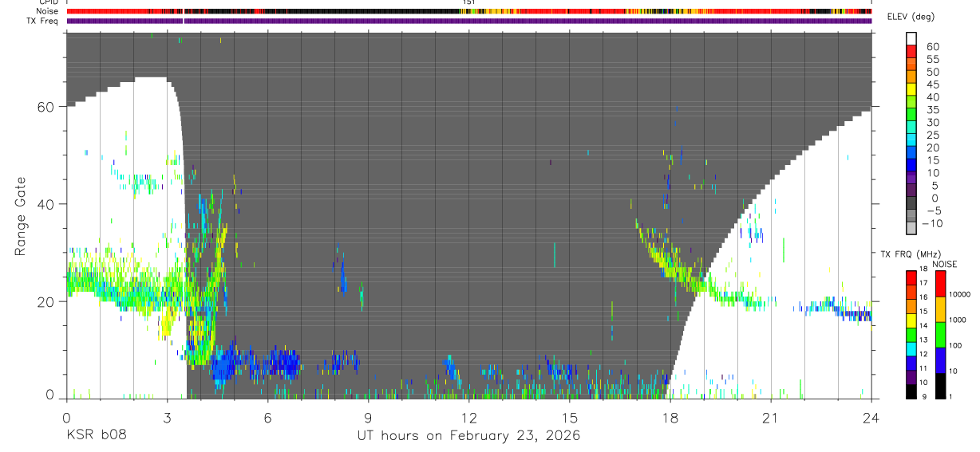The width and height of the screenshot is (980, 452).
Task: Click the black 9–10 swatch in the TX FRQ bar
Action: [911, 391]
